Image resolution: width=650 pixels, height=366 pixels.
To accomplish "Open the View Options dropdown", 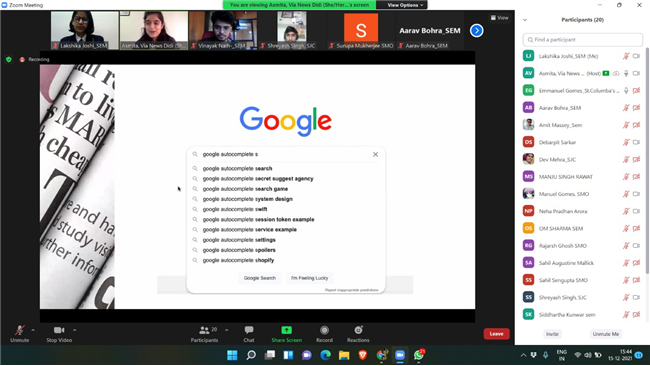I will point(405,5).
